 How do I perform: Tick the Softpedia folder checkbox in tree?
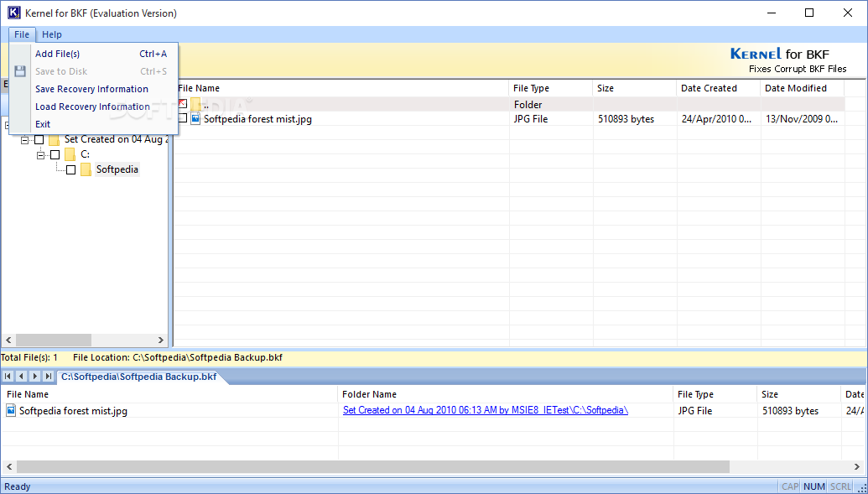point(70,170)
